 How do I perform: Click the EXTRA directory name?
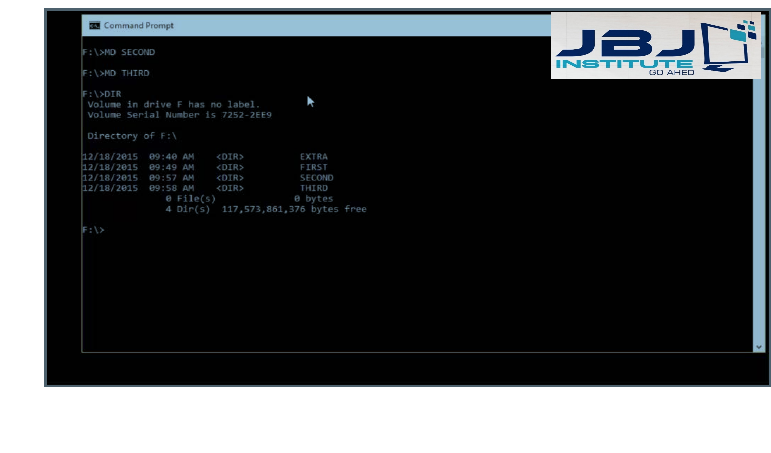314,156
